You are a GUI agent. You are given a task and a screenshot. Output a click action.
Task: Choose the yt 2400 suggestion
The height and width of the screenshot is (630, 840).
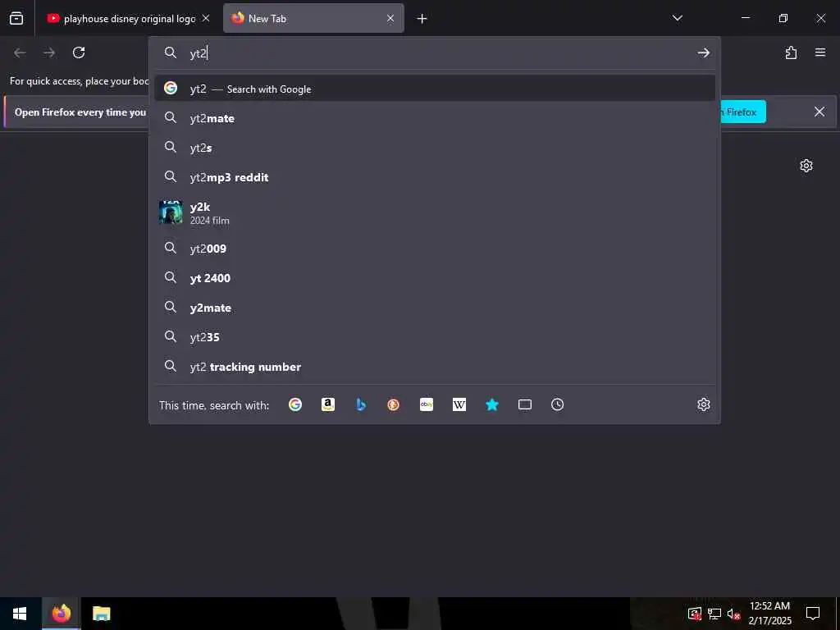click(435, 277)
